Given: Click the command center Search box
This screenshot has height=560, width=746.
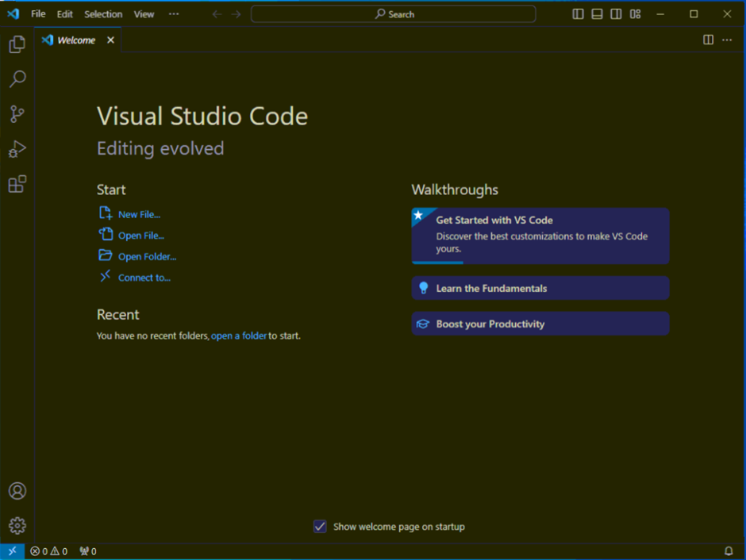Looking at the screenshot, I should [x=394, y=14].
